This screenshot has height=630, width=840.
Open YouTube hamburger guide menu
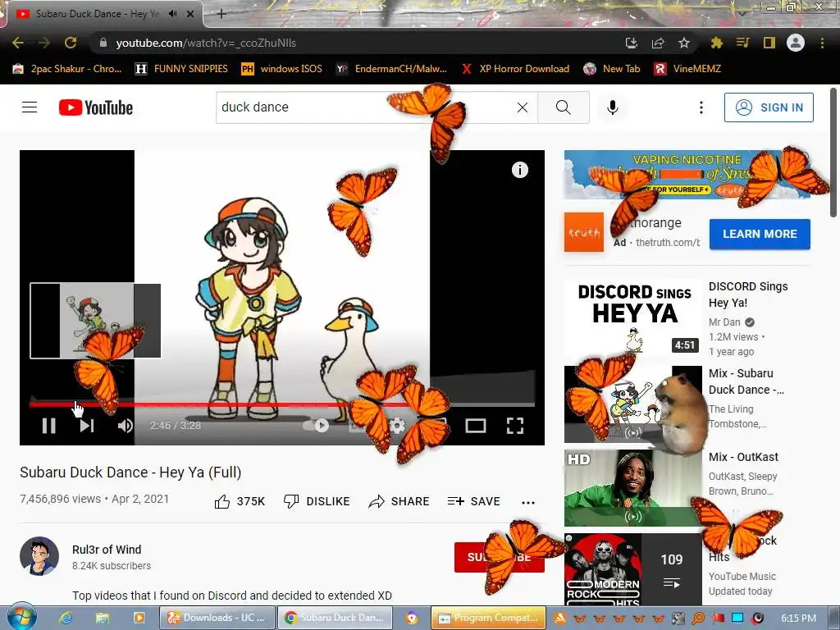[30, 107]
